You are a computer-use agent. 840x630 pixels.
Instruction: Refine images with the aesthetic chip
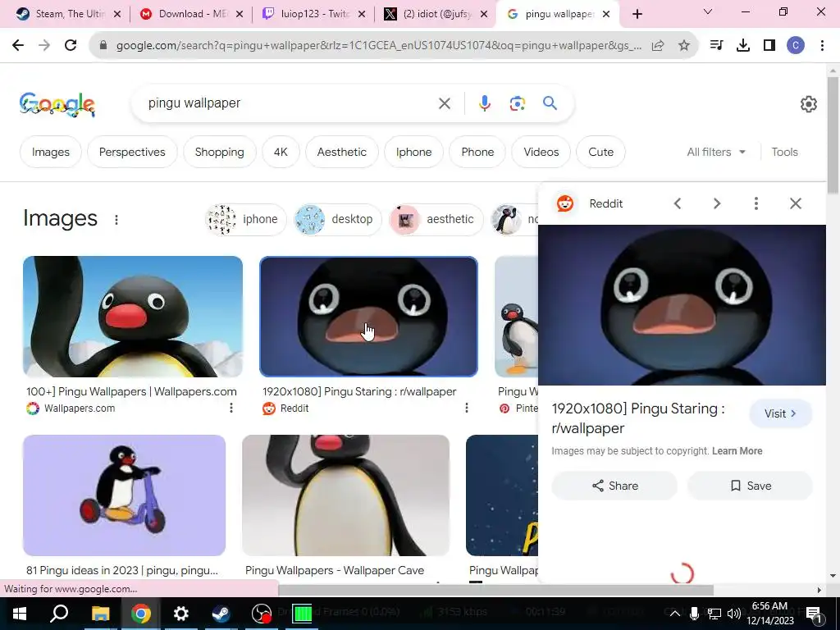[x=436, y=220]
